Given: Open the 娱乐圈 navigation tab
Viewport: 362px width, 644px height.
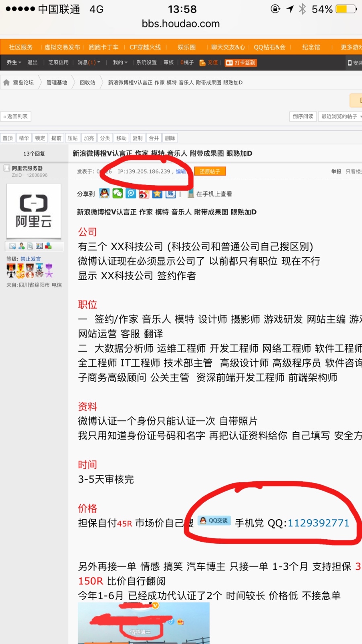Looking at the screenshot, I should coord(187,47).
